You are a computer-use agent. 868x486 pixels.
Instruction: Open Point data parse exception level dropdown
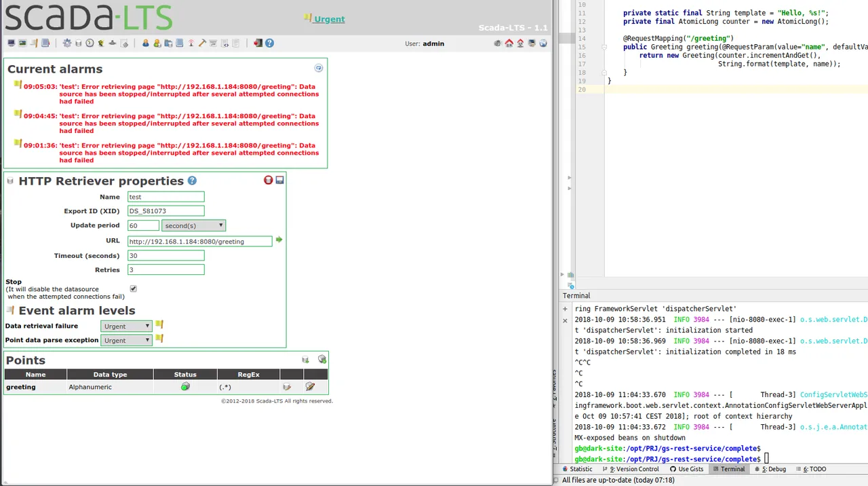[126, 340]
